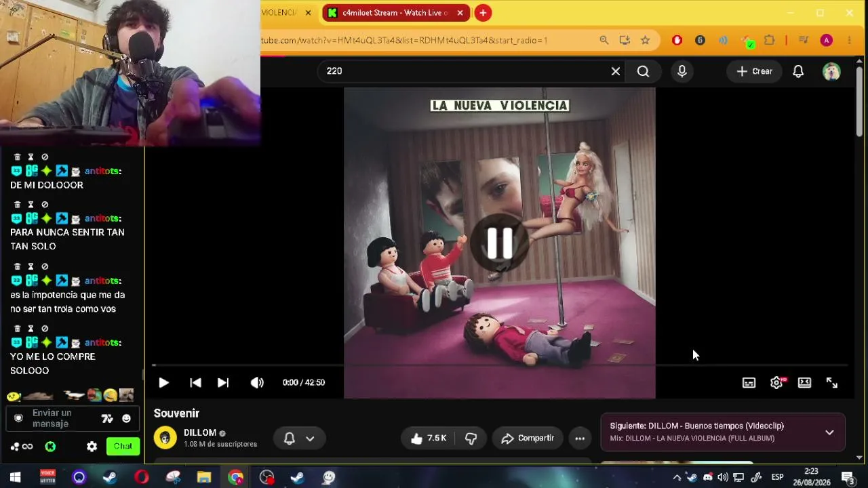The image size is (868, 488).
Task: Open the DILLOM channel avatar
Action: point(165,438)
